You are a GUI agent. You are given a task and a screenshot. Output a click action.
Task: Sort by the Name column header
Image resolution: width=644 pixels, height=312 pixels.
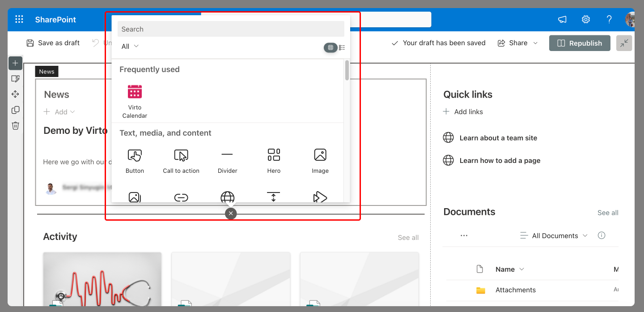[509, 269]
